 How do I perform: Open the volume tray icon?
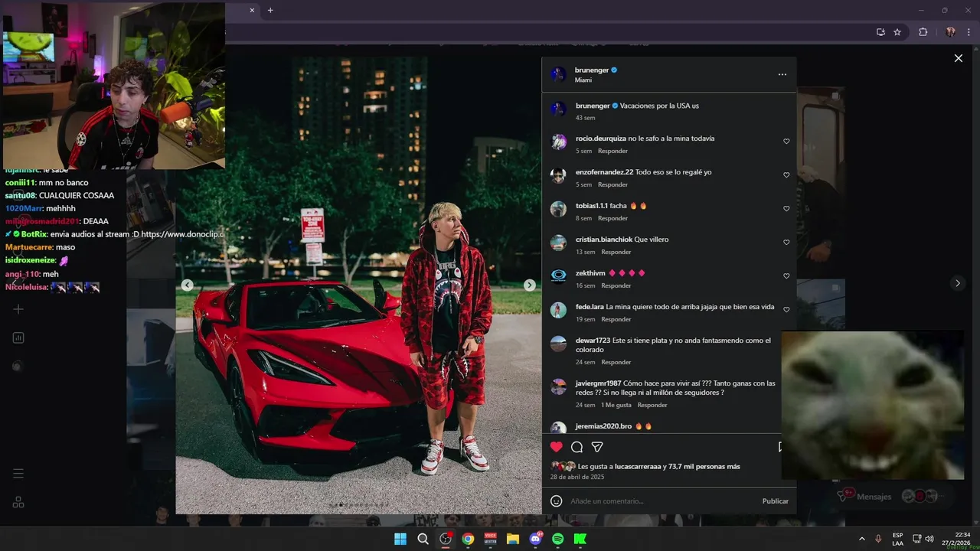tap(929, 539)
